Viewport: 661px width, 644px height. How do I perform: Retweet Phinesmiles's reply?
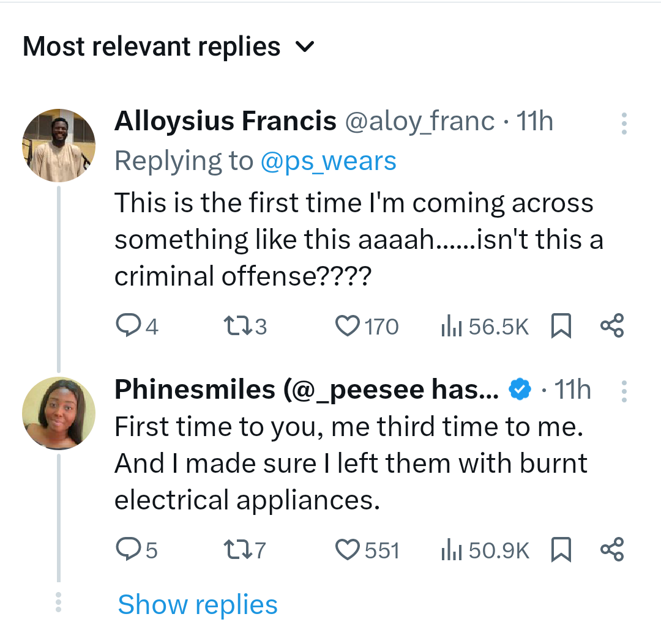(234, 550)
